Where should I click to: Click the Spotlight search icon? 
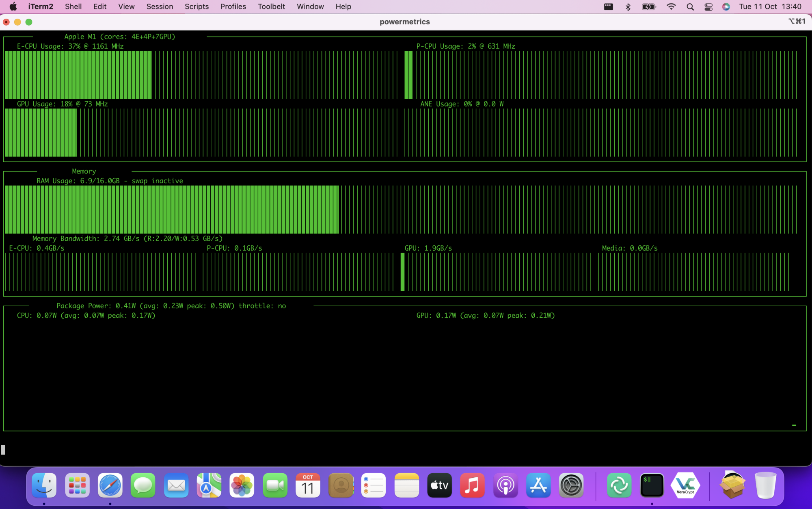point(690,7)
